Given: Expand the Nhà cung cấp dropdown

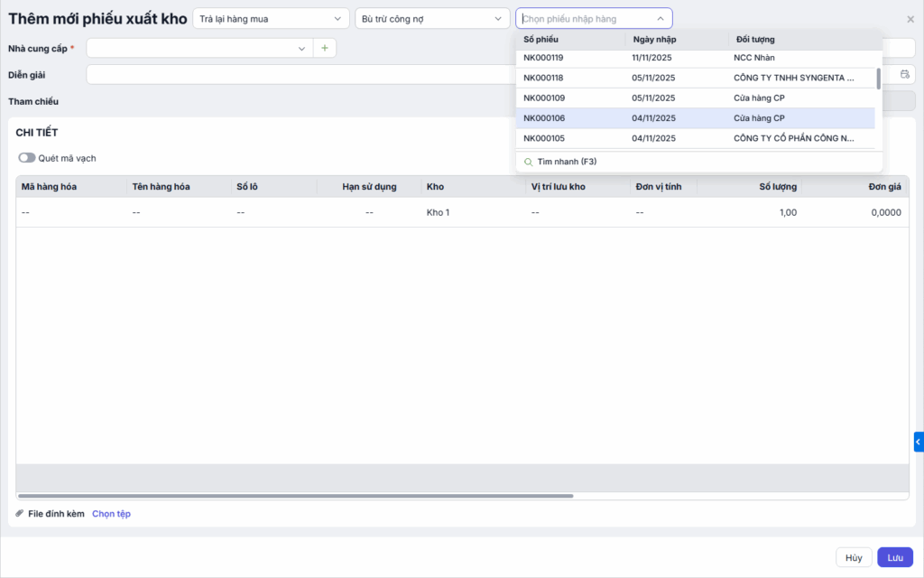Looking at the screenshot, I should click(x=301, y=49).
